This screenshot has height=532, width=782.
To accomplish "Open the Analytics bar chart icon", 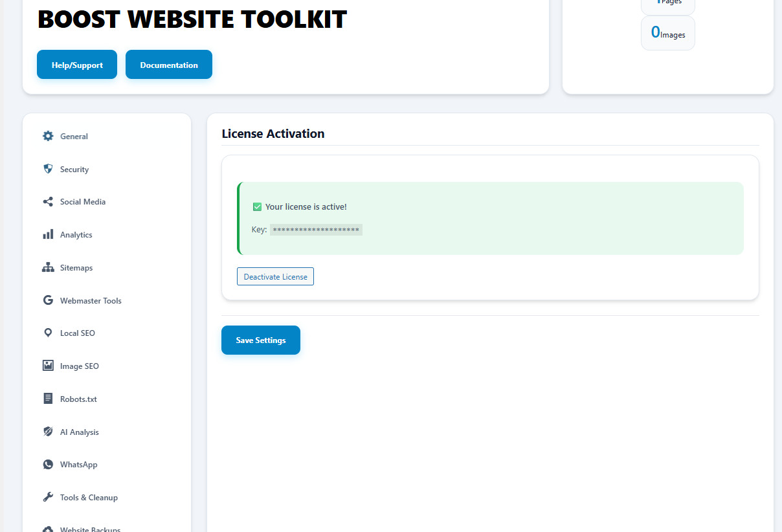I will (48, 234).
